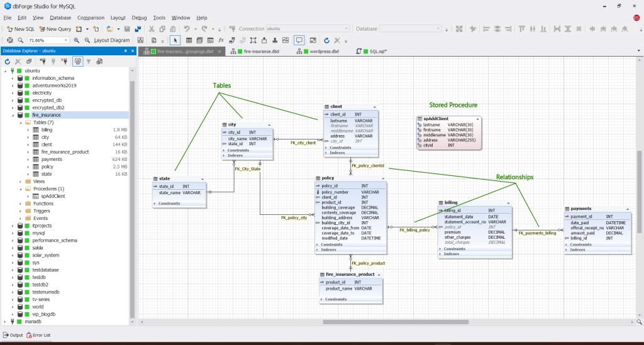Image resolution: width=644 pixels, height=345 pixels.
Task: Click the Zoom In magnifier icon
Action: tap(76, 40)
